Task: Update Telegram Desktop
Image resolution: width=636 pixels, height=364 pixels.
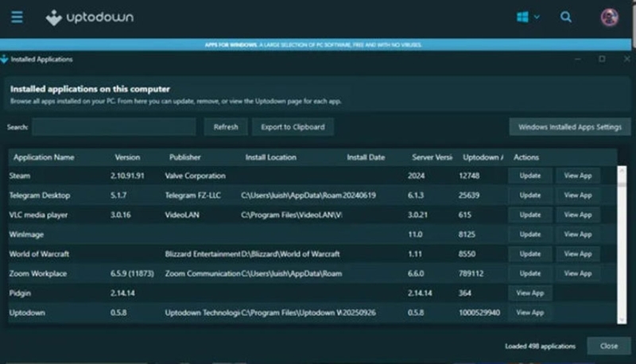Action: pyautogui.click(x=530, y=195)
